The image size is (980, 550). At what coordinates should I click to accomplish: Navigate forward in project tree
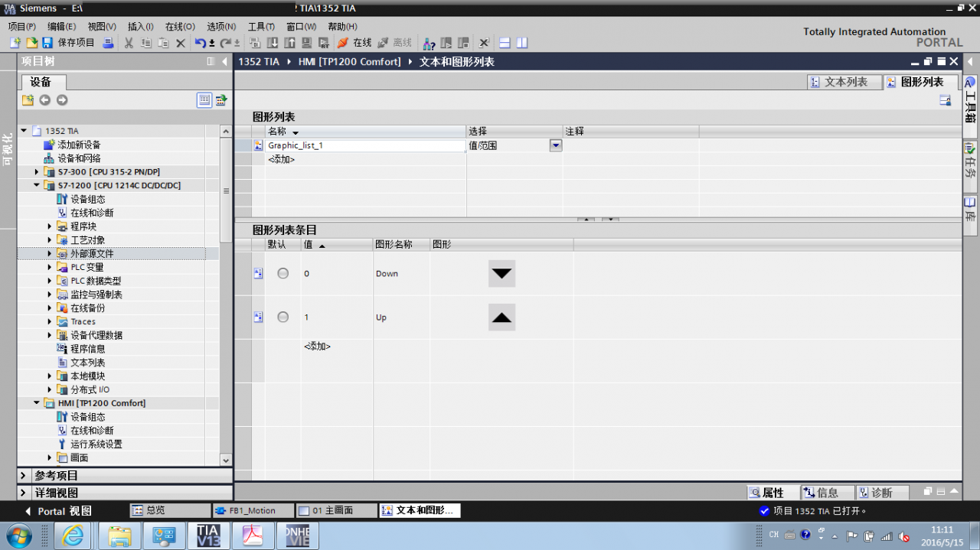62,100
